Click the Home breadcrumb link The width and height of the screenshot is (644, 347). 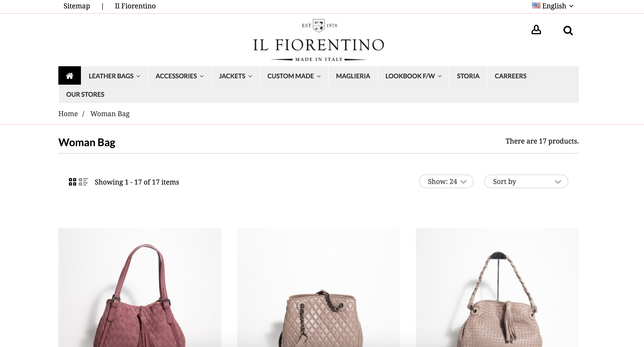click(x=68, y=114)
